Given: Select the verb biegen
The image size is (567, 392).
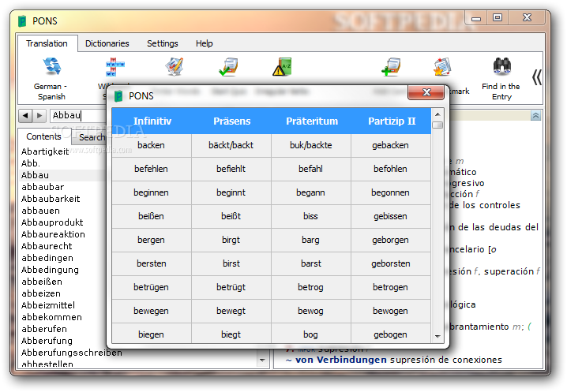Looking at the screenshot, I should click(151, 334).
